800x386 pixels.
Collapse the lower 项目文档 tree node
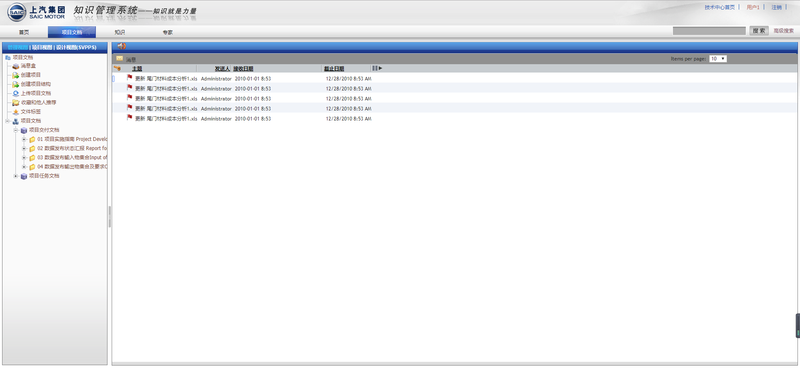tap(8, 121)
